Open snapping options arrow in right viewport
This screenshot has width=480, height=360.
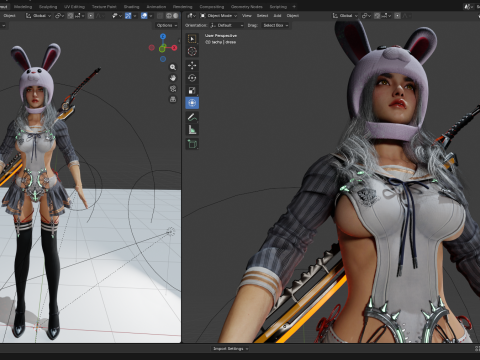pyautogui.click(x=387, y=16)
